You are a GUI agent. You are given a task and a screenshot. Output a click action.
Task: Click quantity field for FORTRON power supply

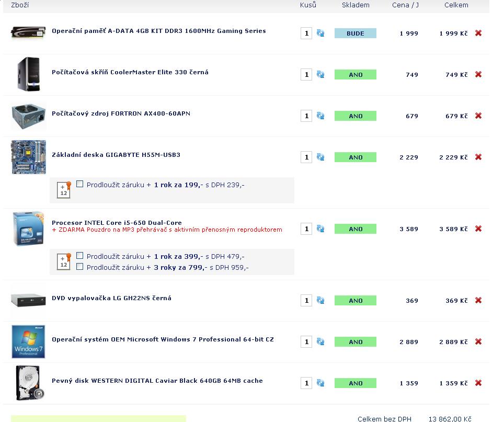click(x=306, y=116)
